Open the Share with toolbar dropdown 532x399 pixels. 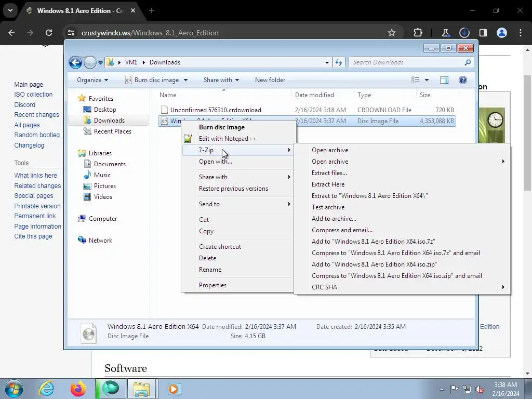pos(221,80)
